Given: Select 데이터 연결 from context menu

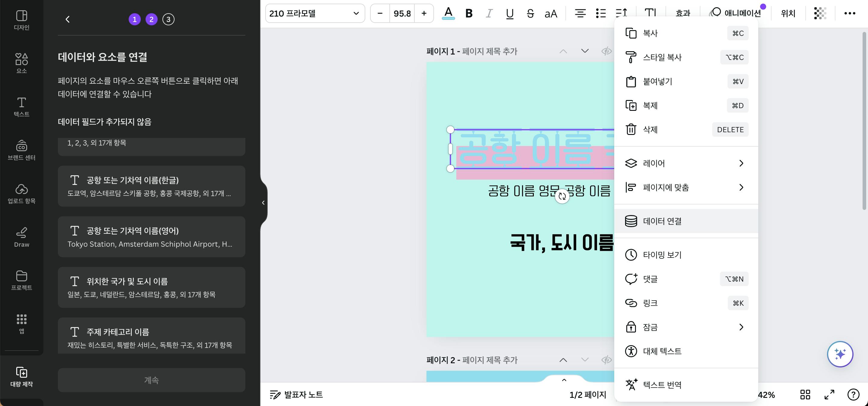Looking at the screenshot, I should 686,221.
